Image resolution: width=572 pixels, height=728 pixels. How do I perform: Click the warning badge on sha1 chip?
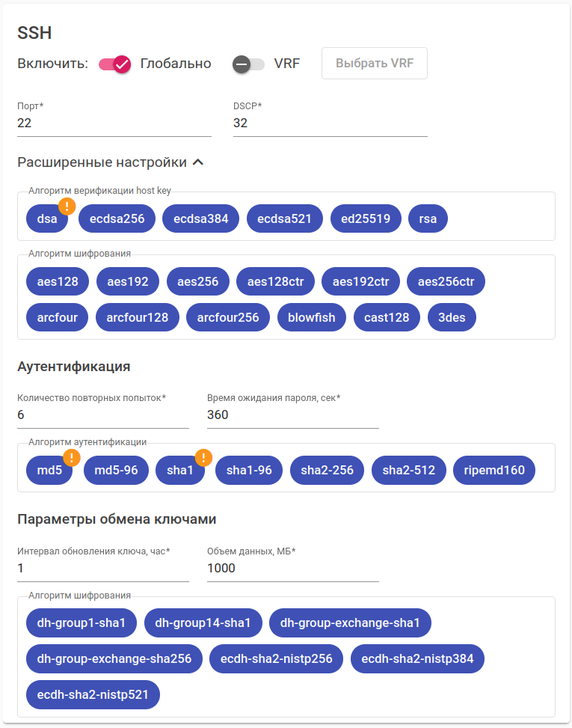pos(204,457)
